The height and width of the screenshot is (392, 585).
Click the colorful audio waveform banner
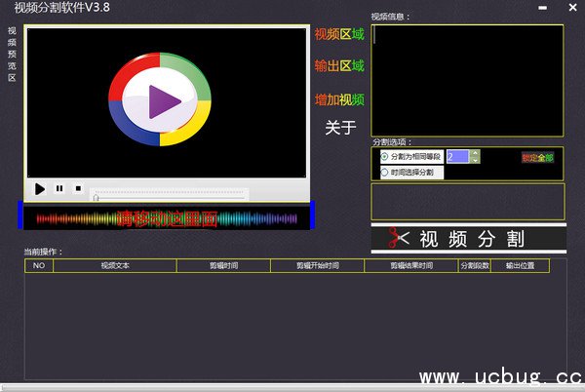pyautogui.click(x=167, y=218)
